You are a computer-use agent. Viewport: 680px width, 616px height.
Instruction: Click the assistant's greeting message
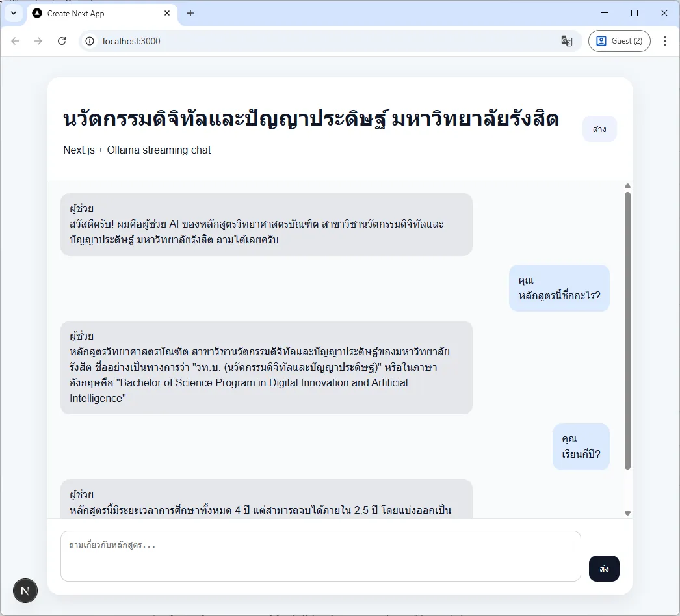[267, 224]
